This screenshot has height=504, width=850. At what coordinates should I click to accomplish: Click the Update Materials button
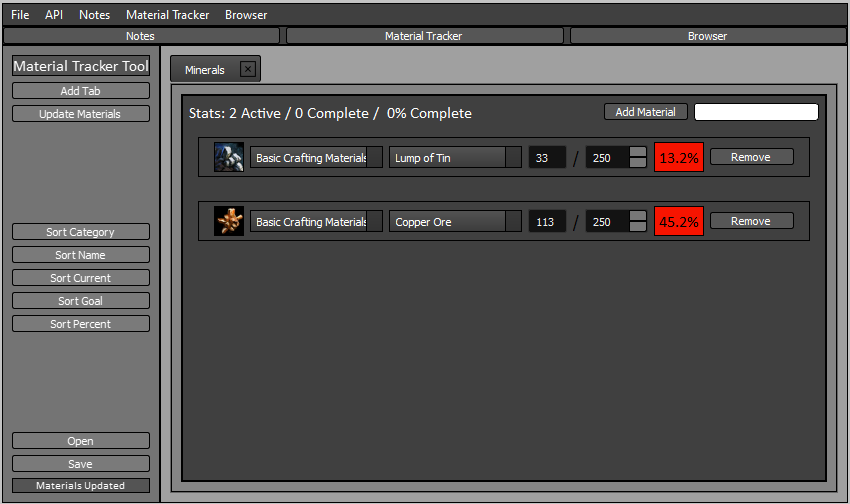[x=80, y=114]
